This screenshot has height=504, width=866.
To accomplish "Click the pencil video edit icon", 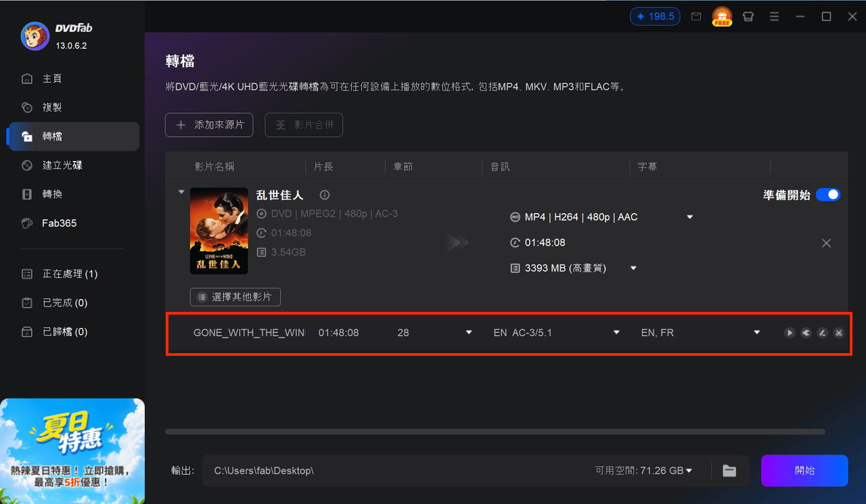I will pos(822,333).
